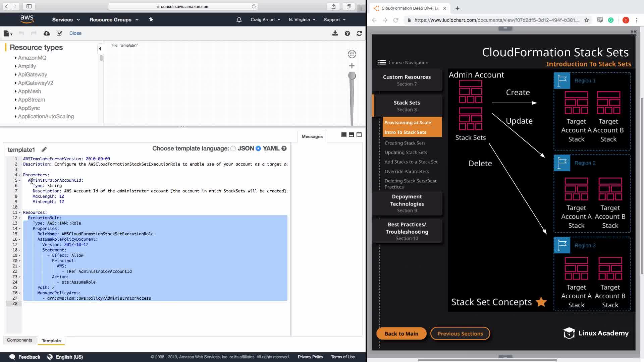Select YAML template language radio button

pos(258,148)
